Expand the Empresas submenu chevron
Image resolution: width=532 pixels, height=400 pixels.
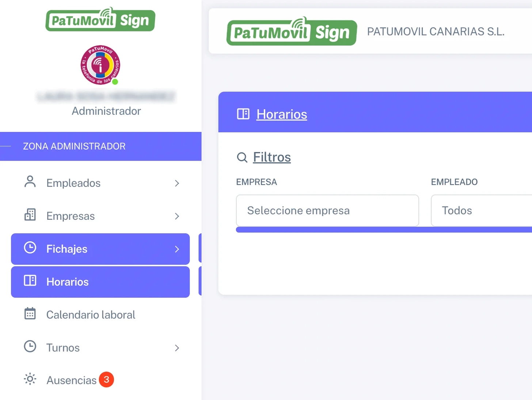coord(177,216)
